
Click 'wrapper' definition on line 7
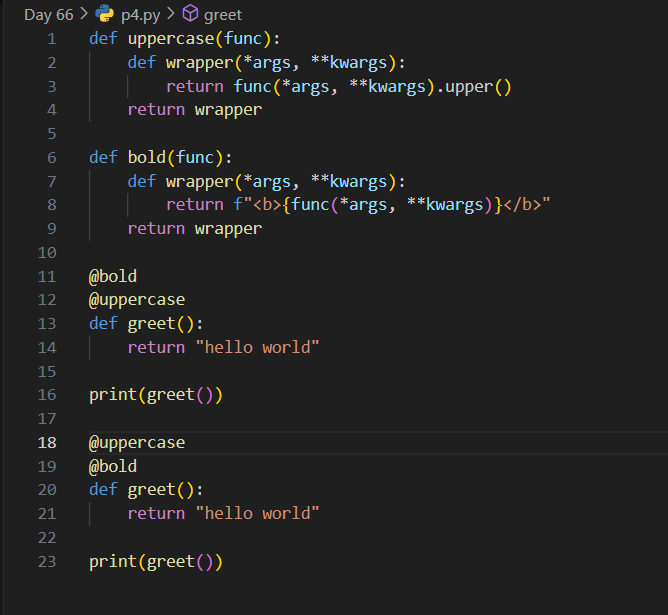[x=199, y=182]
